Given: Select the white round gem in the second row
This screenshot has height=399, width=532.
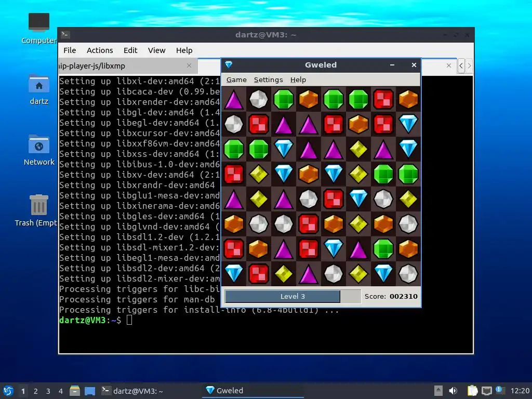Looking at the screenshot, I should pos(234,124).
